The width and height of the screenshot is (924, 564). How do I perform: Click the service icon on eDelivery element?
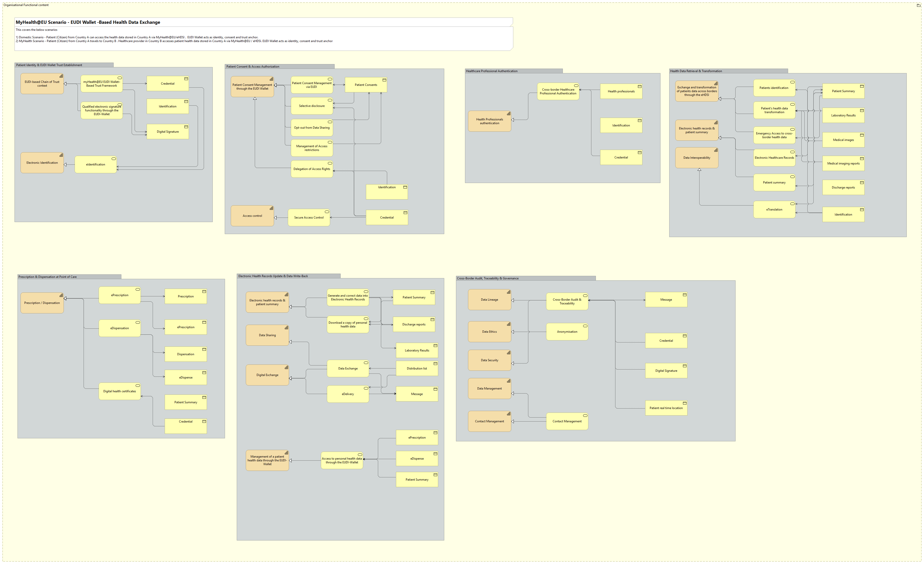(x=366, y=389)
